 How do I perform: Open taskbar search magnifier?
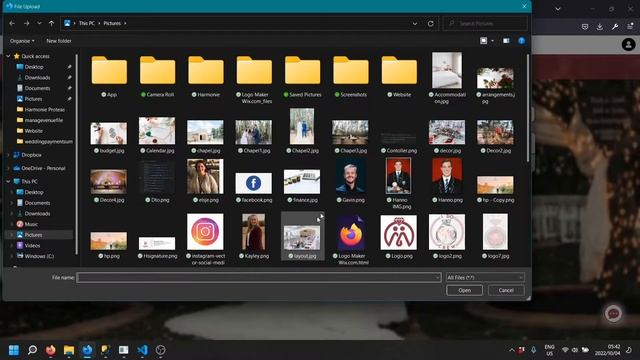[32, 350]
